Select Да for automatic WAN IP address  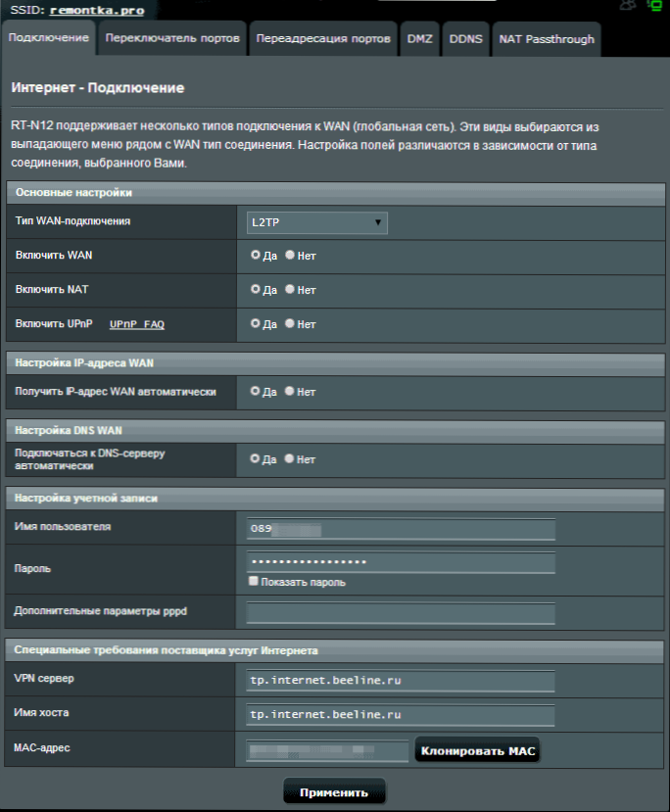[255, 391]
